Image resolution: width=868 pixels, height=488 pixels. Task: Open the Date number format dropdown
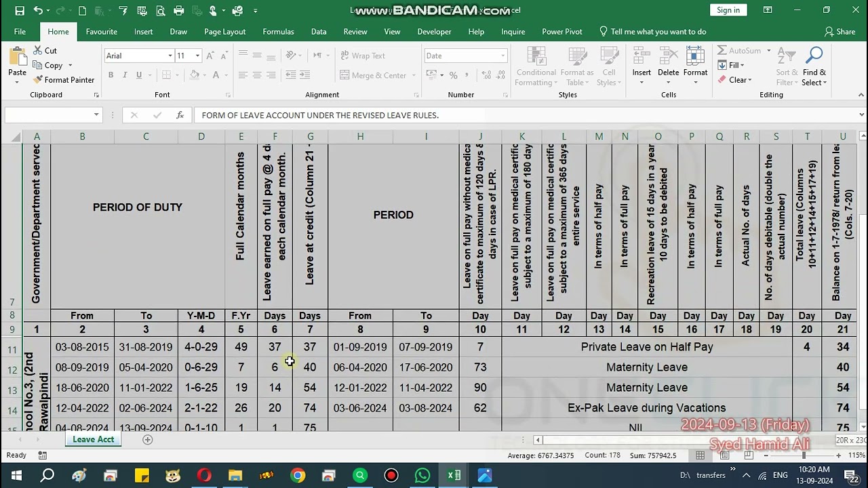502,56
